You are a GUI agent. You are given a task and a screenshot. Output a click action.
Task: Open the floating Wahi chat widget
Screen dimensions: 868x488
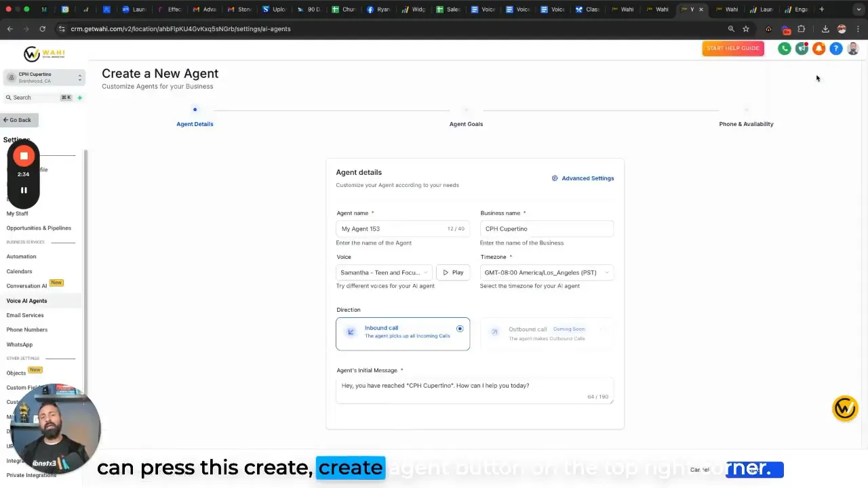[x=845, y=408]
